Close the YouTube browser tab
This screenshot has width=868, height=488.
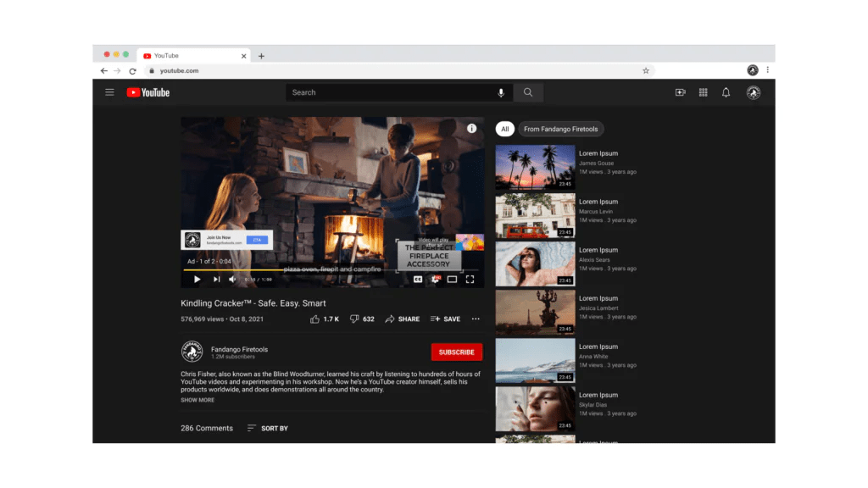pyautogui.click(x=243, y=56)
